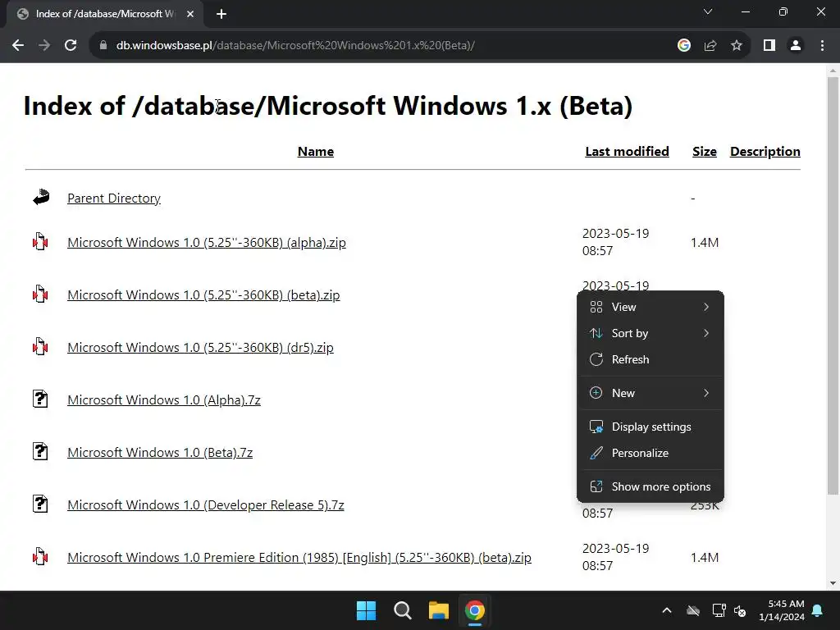Screen dimensions: 840x630
Task: Click the size 1.4M for alpha.zip
Action: [x=705, y=243]
